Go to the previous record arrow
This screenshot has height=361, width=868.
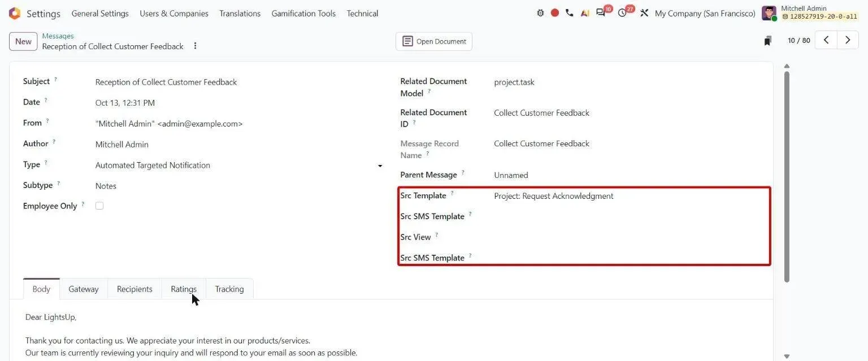click(826, 40)
